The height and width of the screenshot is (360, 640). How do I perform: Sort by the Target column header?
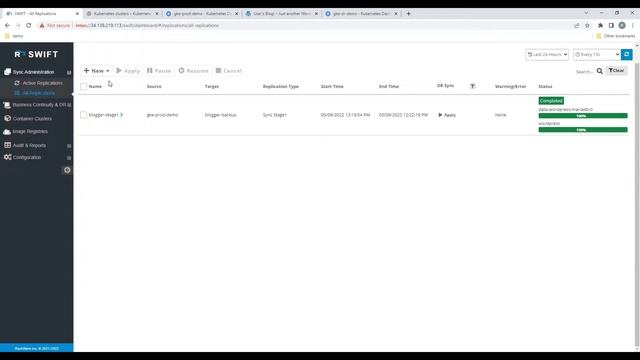212,87
